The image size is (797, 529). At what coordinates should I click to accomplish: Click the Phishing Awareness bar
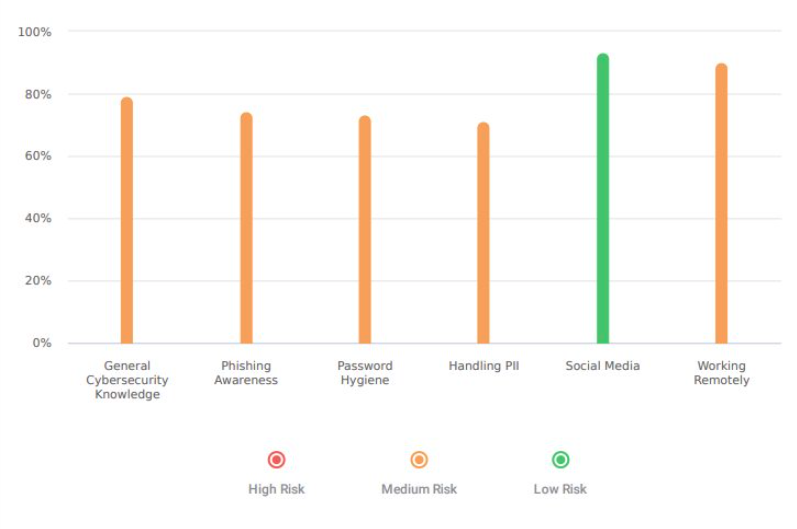[x=246, y=228]
